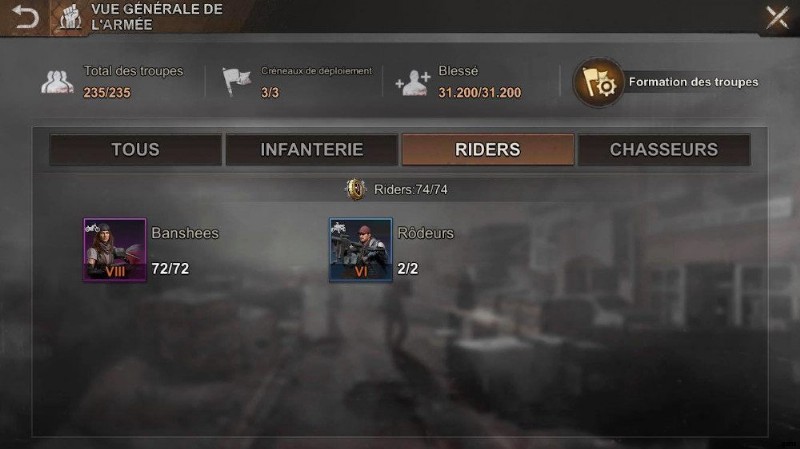The height and width of the screenshot is (449, 800).
Task: Click the Riders wheel badge icon
Action: pos(356,189)
